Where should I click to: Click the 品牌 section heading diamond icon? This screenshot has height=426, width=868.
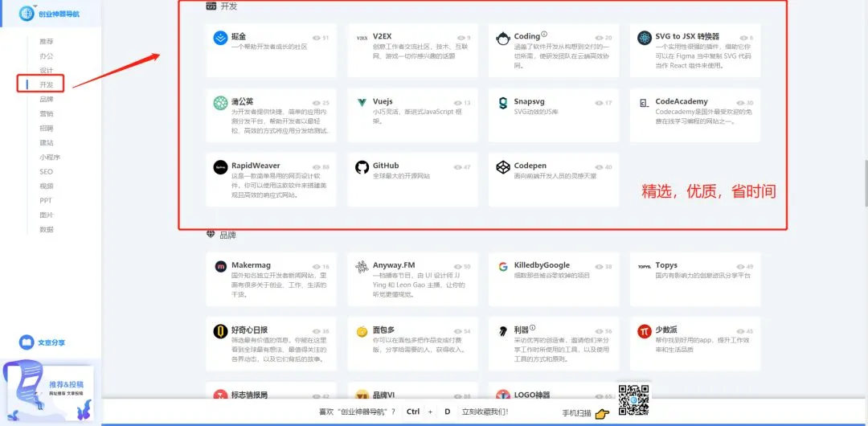(211, 235)
